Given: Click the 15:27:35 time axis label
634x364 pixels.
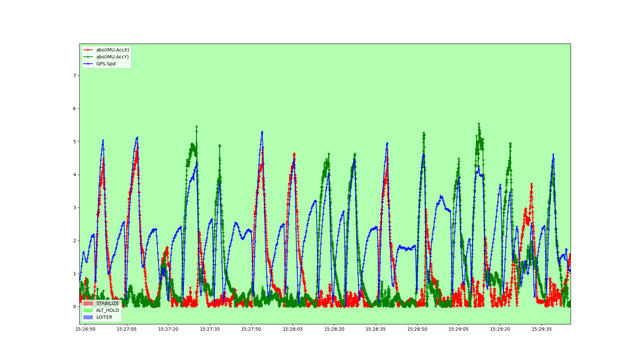Looking at the screenshot, I should [x=210, y=329].
